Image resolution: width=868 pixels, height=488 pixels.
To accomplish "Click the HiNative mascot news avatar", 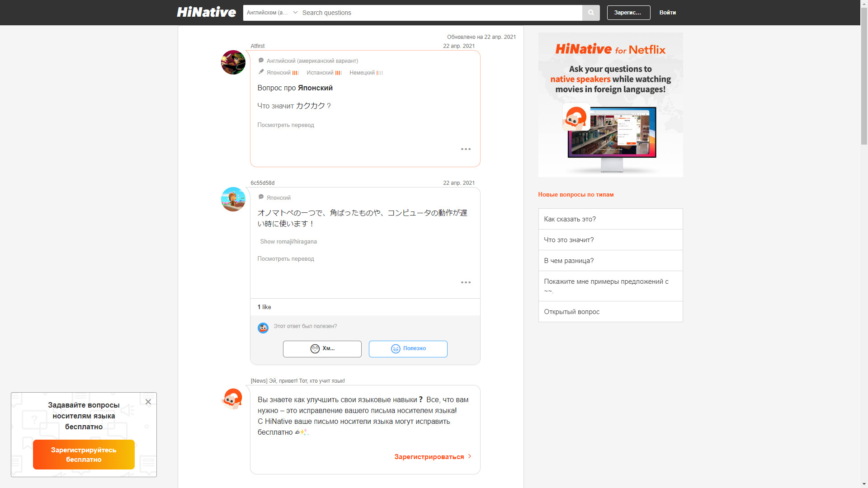I will 233,399.
